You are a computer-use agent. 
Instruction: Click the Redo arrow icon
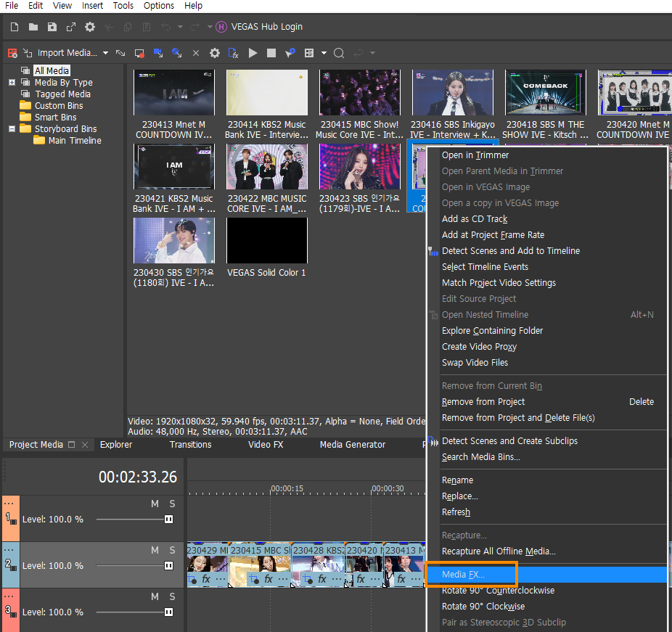pyautogui.click(x=194, y=27)
